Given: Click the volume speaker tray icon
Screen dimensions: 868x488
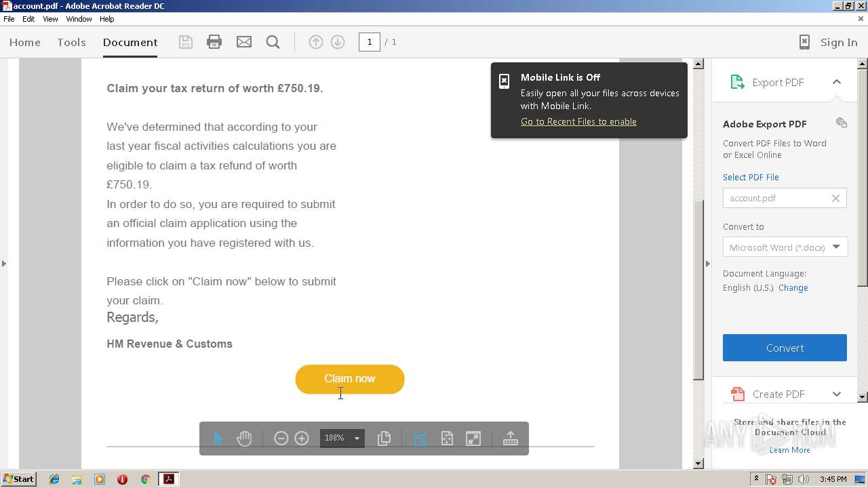Looking at the screenshot, I should (804, 479).
